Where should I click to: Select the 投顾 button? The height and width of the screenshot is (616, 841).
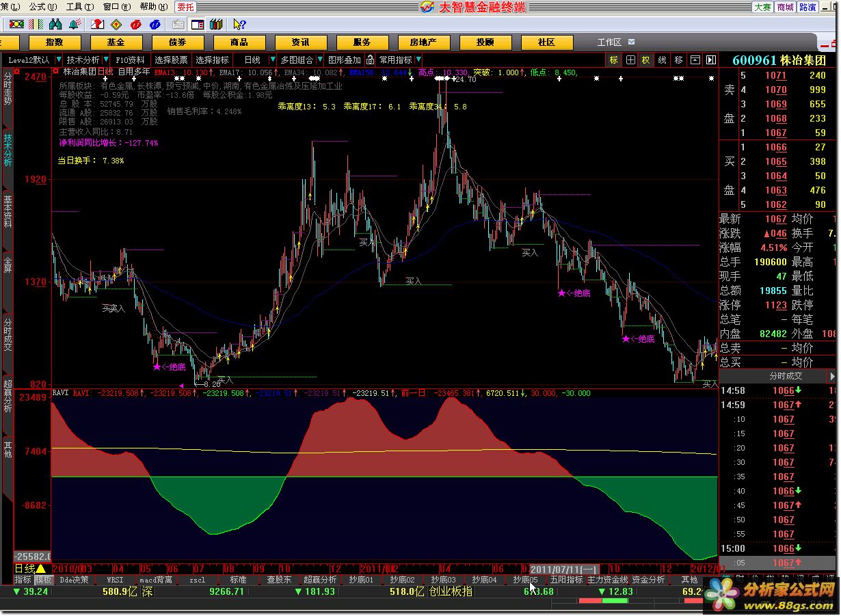(485, 42)
